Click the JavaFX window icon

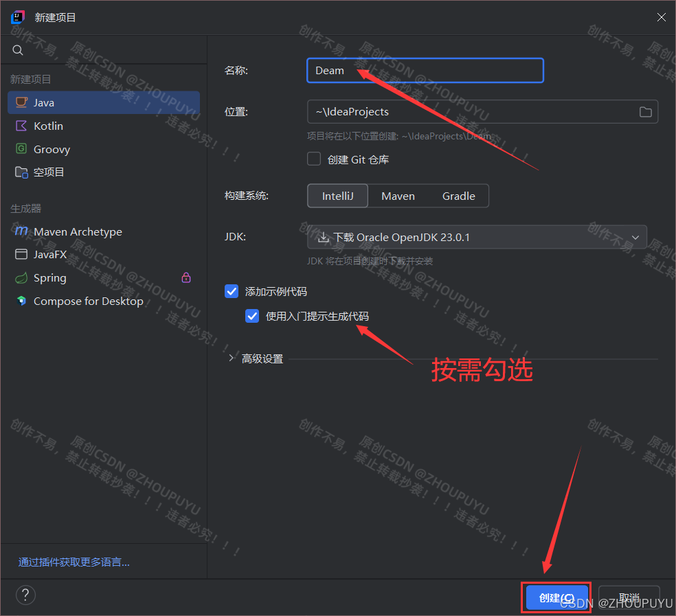point(21,254)
